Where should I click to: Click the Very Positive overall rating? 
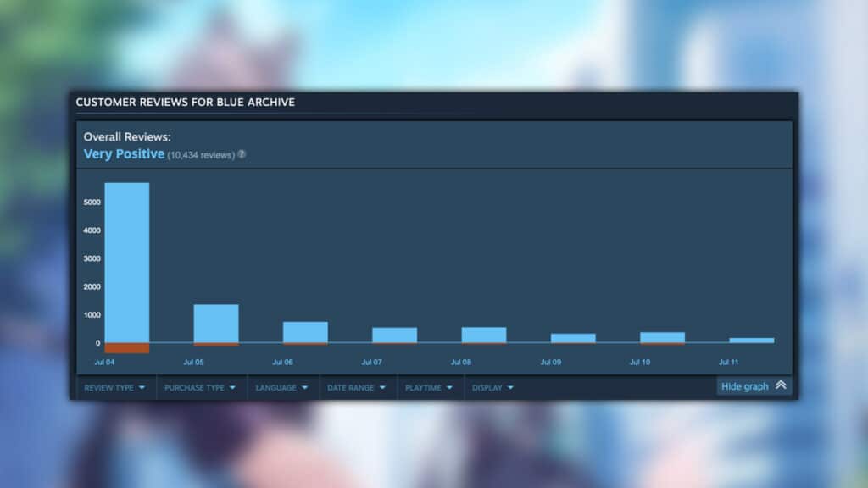coord(124,154)
